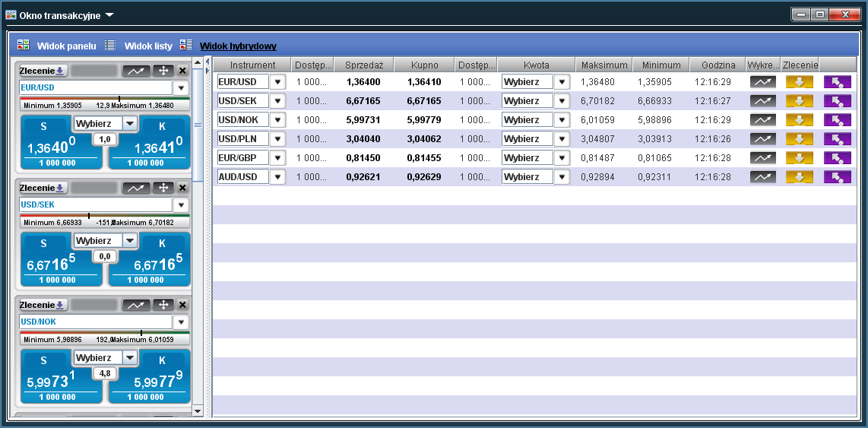Click yellow order icon in USD/SEK row
This screenshot has width=868, height=428.
point(800,101)
